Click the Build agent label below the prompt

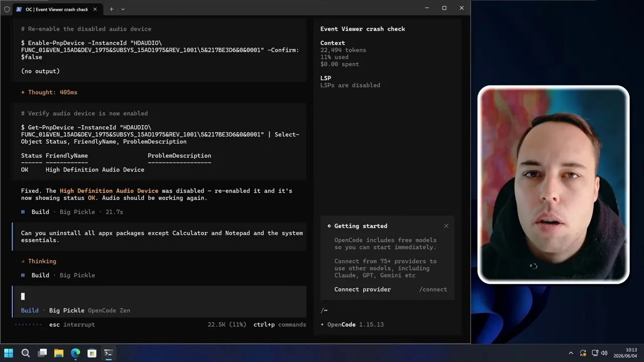[x=30, y=310]
